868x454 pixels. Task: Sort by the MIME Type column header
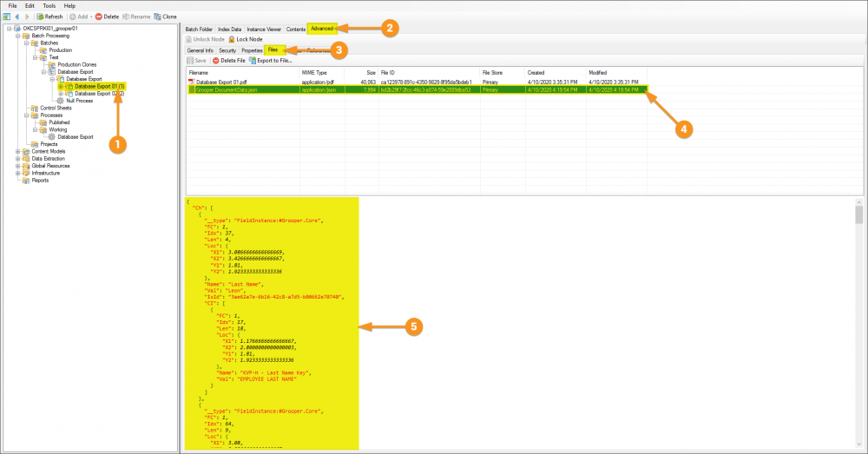tap(322, 73)
